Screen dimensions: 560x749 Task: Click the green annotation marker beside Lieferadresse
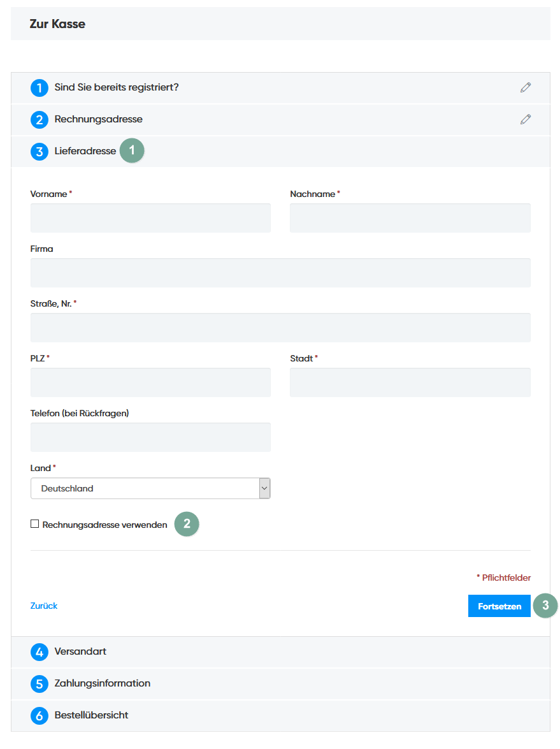pyautogui.click(x=132, y=151)
